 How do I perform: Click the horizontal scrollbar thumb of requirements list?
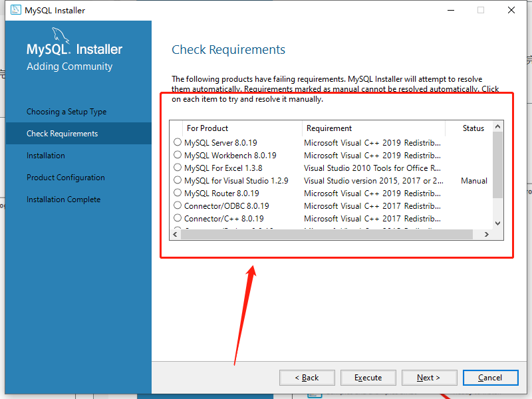[x=327, y=235]
